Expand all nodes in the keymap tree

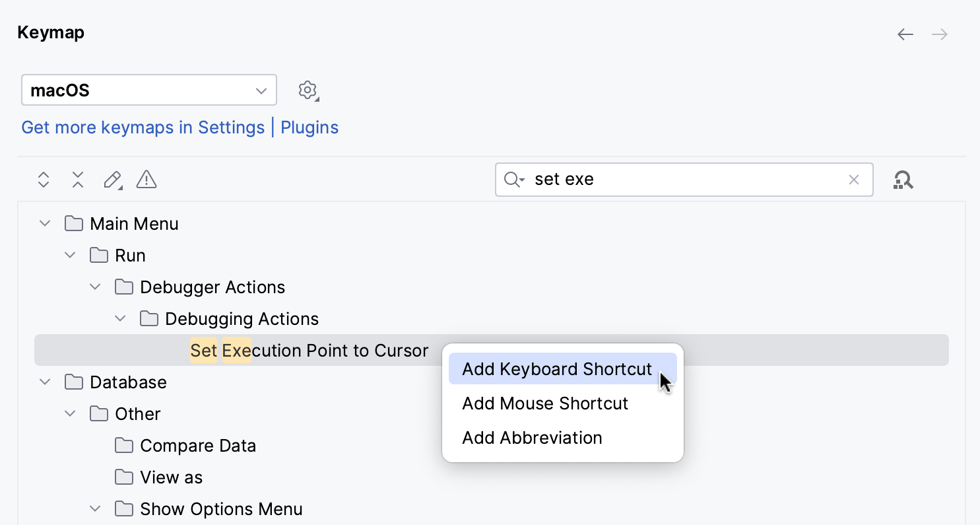[43, 179]
